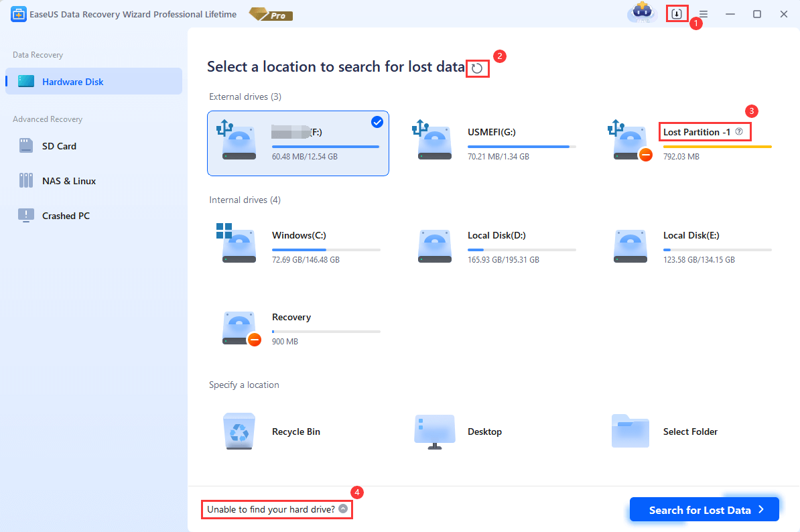
Task: Select Lost Partition -1 for scanning
Action: point(697,132)
